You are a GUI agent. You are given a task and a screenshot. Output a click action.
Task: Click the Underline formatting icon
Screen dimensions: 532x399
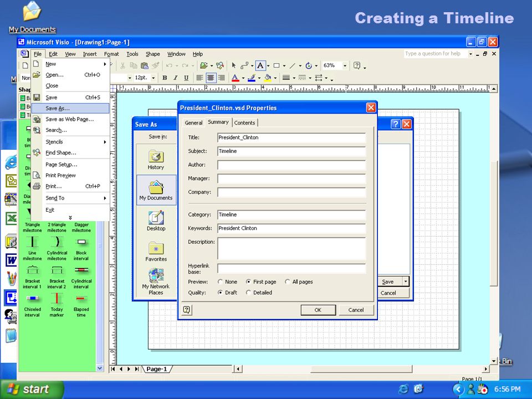click(x=186, y=78)
